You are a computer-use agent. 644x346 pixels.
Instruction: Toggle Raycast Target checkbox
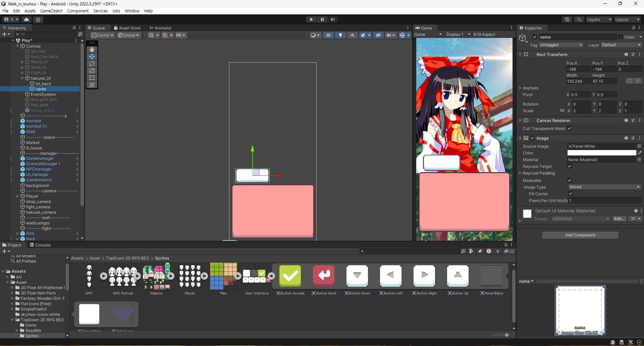click(570, 166)
